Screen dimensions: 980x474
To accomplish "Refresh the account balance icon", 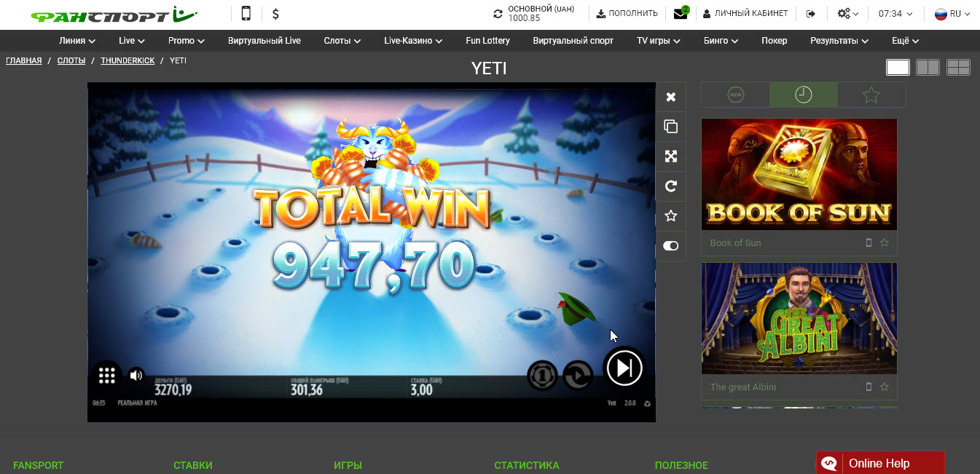I will 498,14.
